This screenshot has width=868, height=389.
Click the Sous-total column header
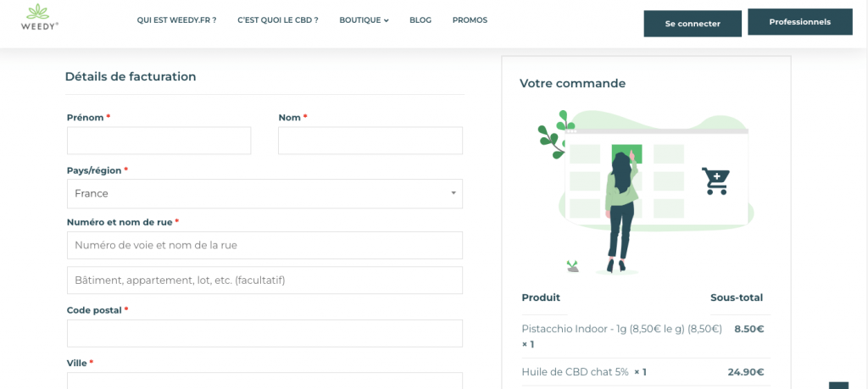[x=737, y=297]
